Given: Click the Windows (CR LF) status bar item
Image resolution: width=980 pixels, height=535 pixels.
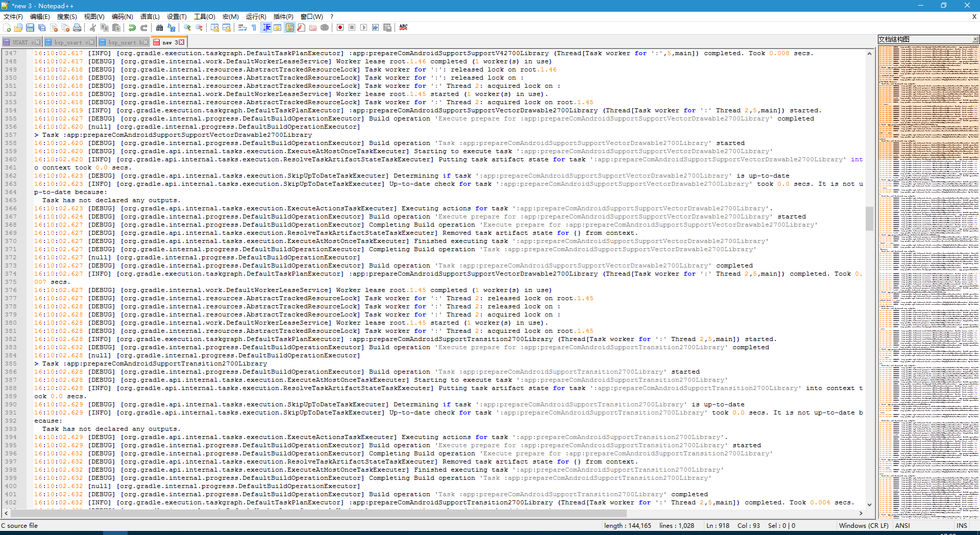Looking at the screenshot, I should pyautogui.click(x=864, y=525).
